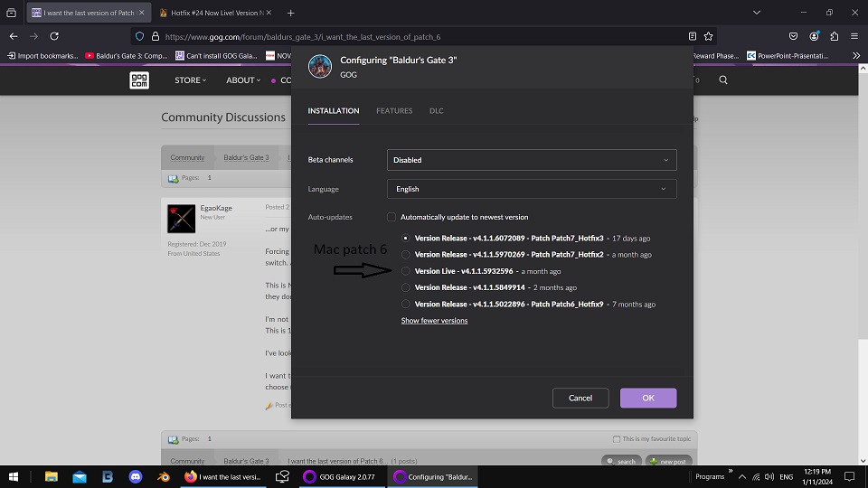This screenshot has width=868, height=488.
Task: Open the taskbar clock showing 12:19 PM
Action: click(x=817, y=476)
